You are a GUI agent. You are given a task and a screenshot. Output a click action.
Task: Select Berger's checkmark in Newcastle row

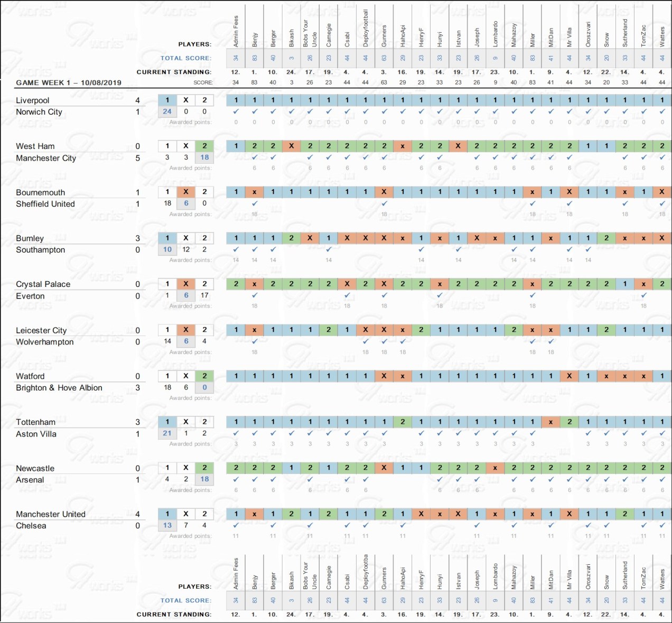(273, 479)
